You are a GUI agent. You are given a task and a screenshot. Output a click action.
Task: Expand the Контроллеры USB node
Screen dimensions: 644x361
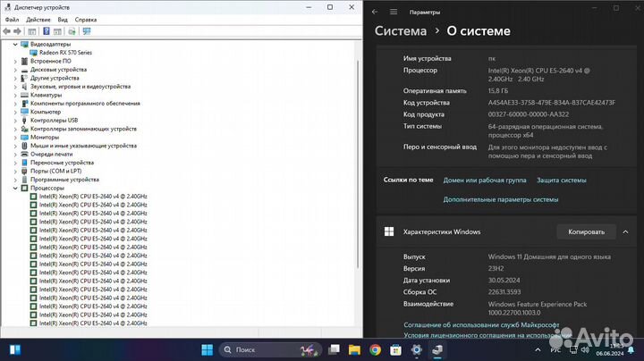point(15,121)
